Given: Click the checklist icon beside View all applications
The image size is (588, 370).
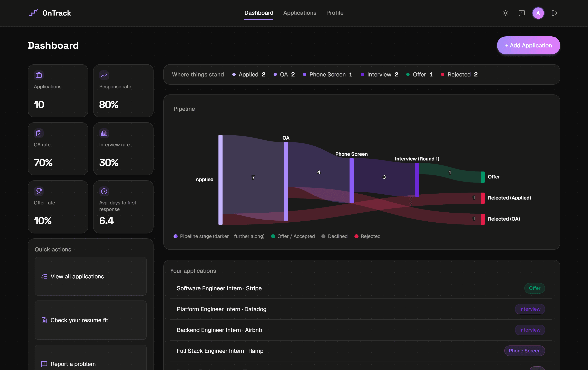Looking at the screenshot, I should pos(44,276).
